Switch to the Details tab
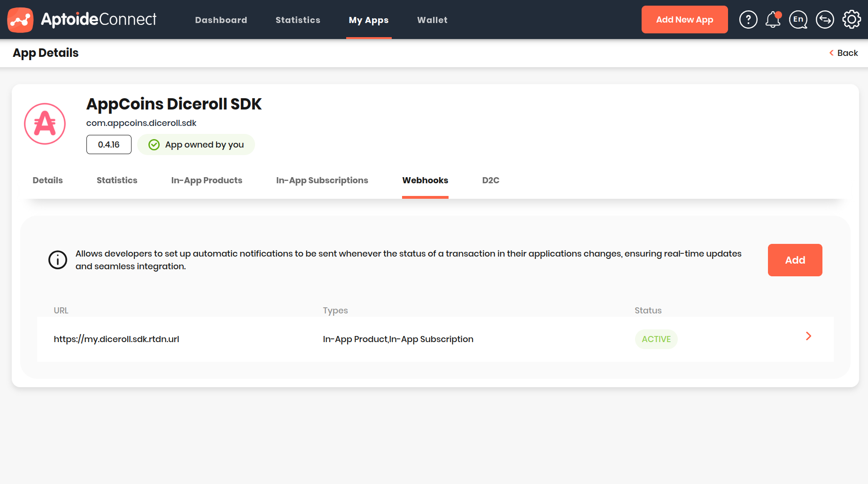 point(47,180)
